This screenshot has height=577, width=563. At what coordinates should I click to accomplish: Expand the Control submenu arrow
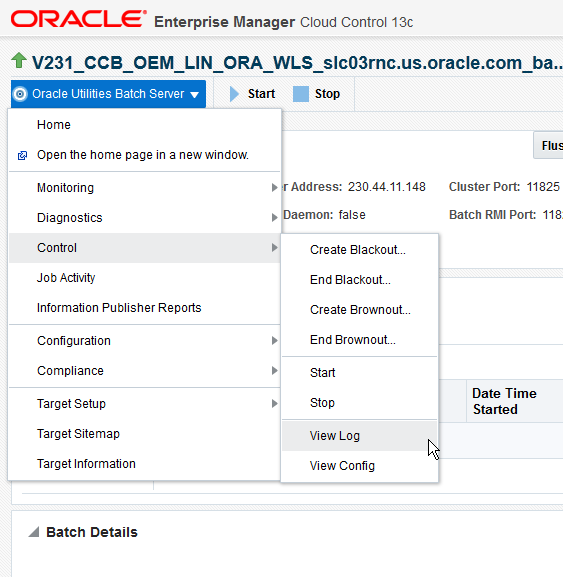(x=274, y=248)
